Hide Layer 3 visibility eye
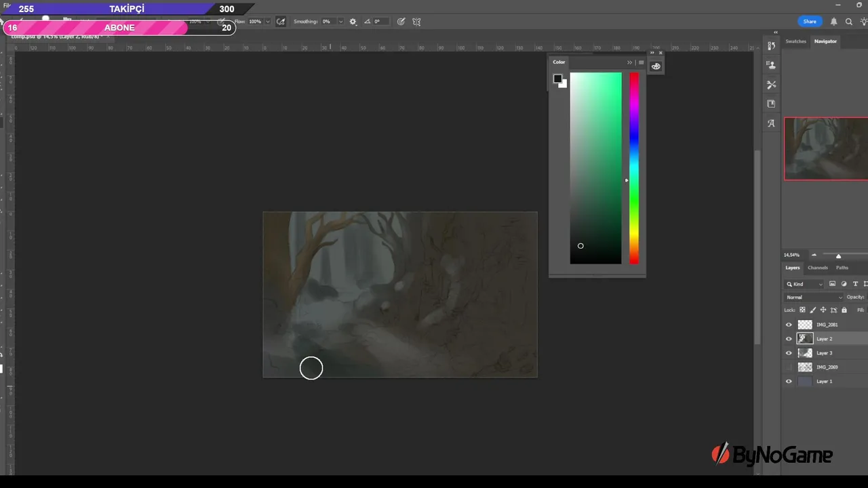868x488 pixels. point(789,353)
